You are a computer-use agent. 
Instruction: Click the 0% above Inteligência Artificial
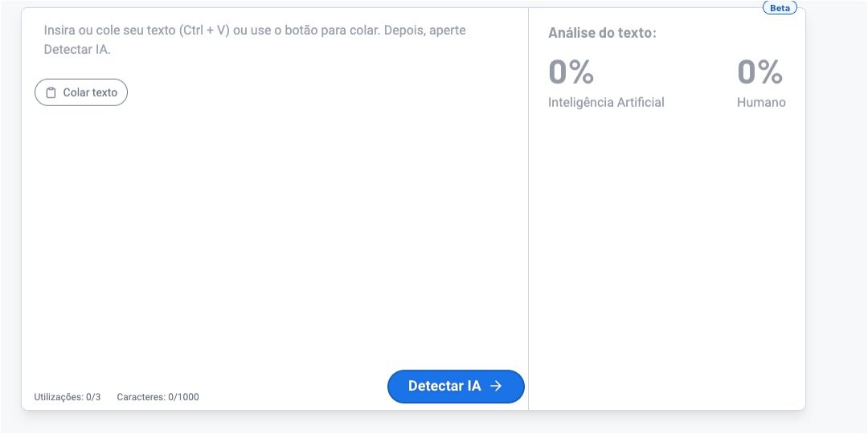point(571,72)
